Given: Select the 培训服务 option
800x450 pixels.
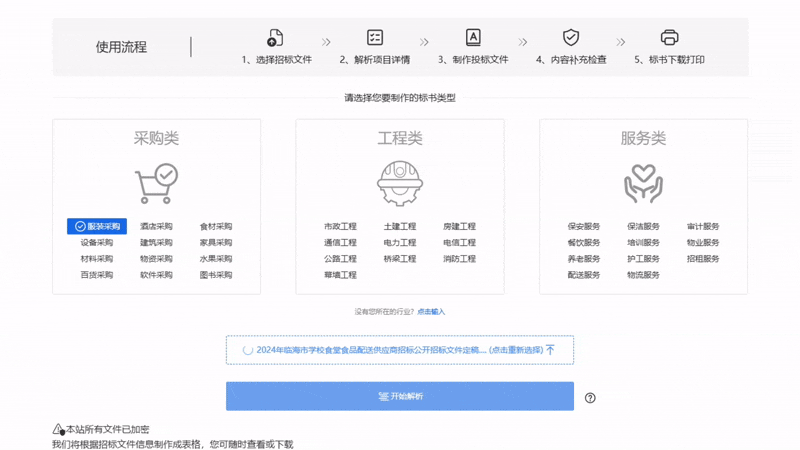Looking at the screenshot, I should [643, 243].
